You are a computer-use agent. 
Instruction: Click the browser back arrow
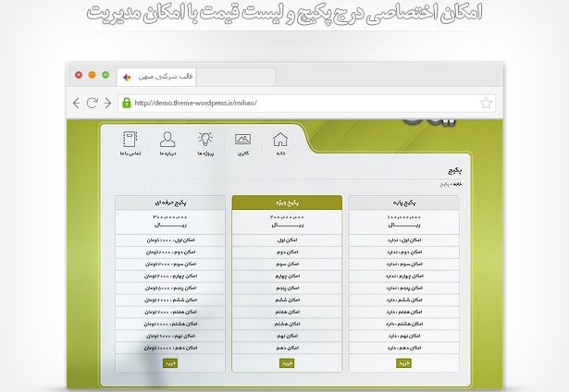point(78,103)
